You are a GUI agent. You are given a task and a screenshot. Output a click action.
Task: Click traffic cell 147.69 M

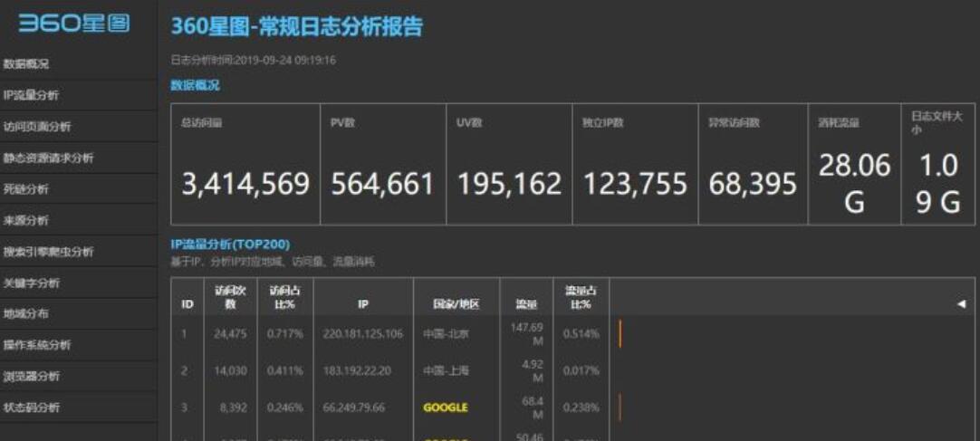528,334
